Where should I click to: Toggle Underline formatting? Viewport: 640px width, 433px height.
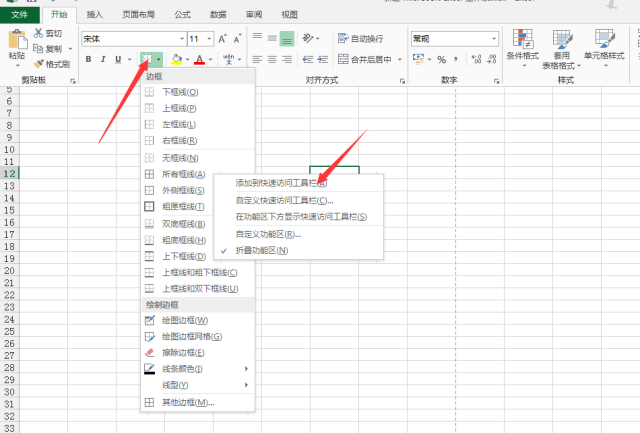click(x=118, y=59)
